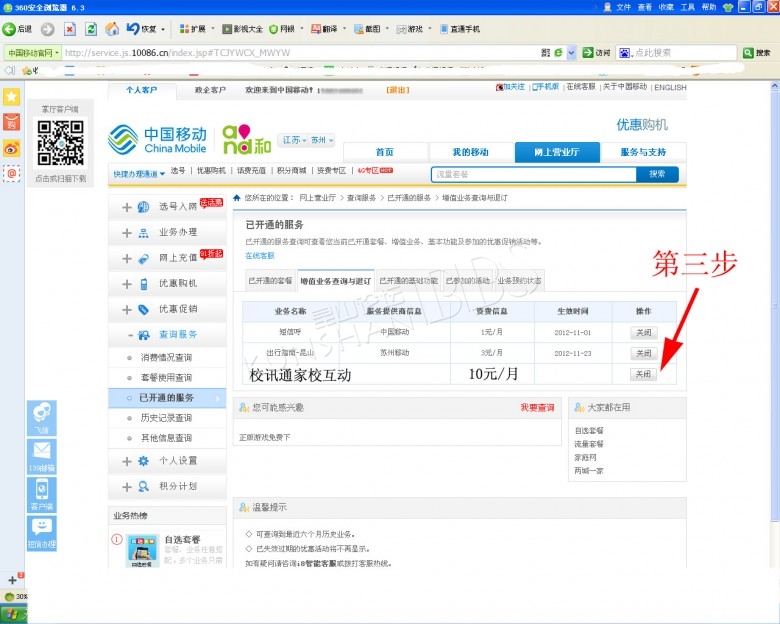Viewport: 780px width, 624px height.
Task: Select the 网上营业厅 navigation tab
Action: tap(557, 152)
